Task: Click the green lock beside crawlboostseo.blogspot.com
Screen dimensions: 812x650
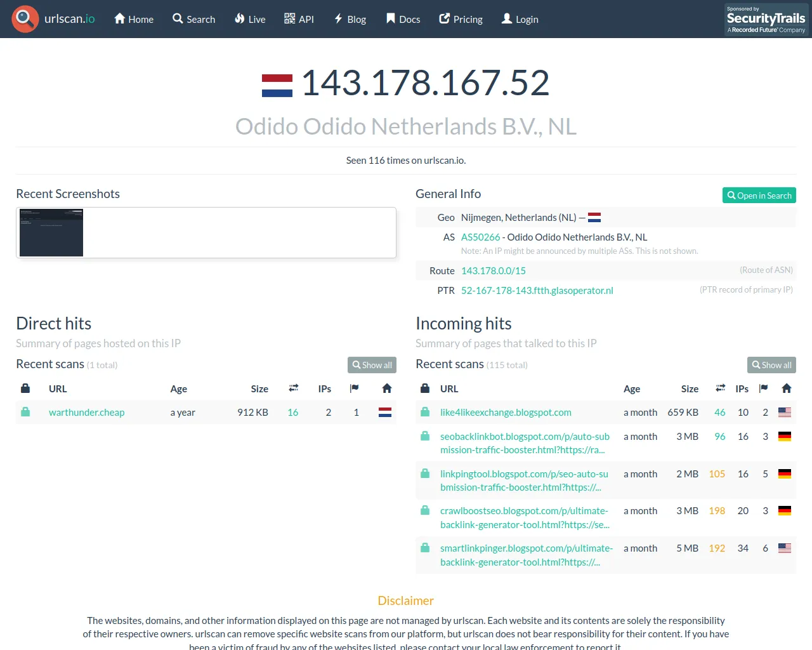Action: click(425, 510)
